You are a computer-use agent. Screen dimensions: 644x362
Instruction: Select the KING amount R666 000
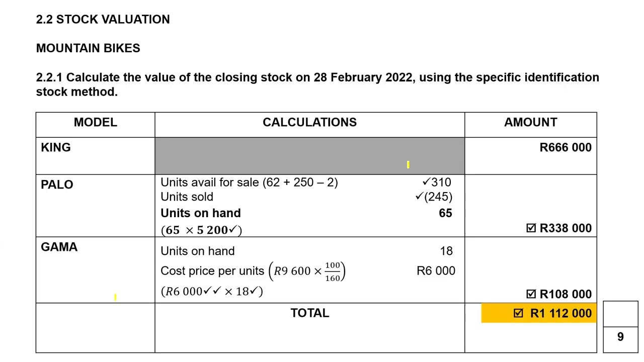pyautogui.click(x=565, y=147)
